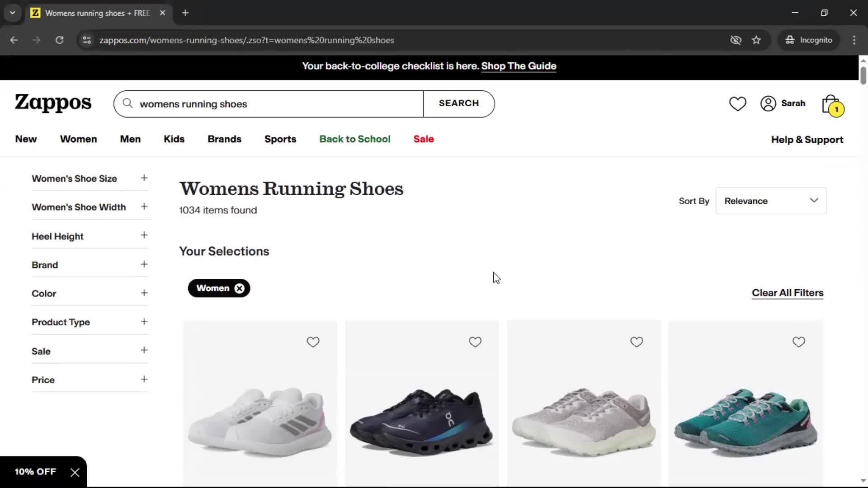The image size is (868, 488).
Task: Favorite the white Adidas shoe
Action: click(313, 342)
